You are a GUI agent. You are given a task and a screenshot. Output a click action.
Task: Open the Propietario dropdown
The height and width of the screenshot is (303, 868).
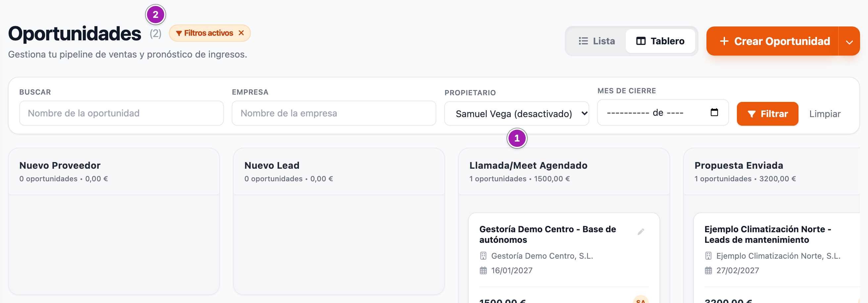pos(516,113)
